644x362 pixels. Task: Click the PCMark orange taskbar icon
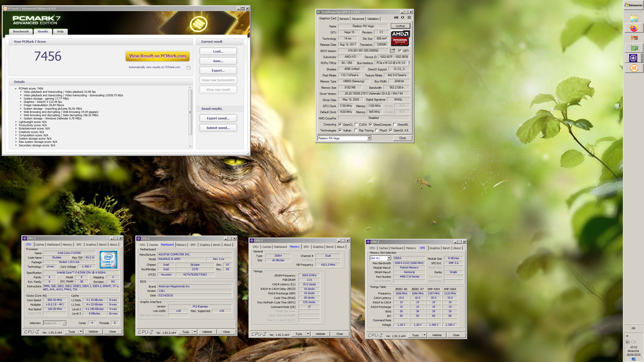(x=634, y=68)
